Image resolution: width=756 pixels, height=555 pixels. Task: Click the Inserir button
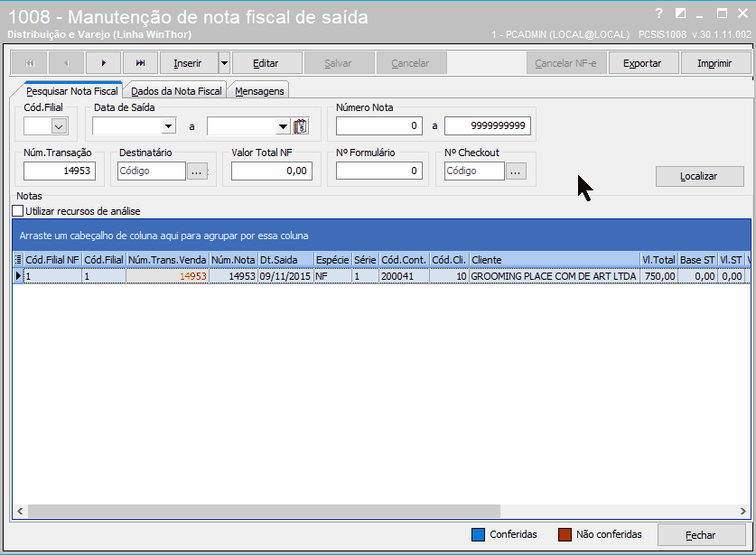point(188,63)
